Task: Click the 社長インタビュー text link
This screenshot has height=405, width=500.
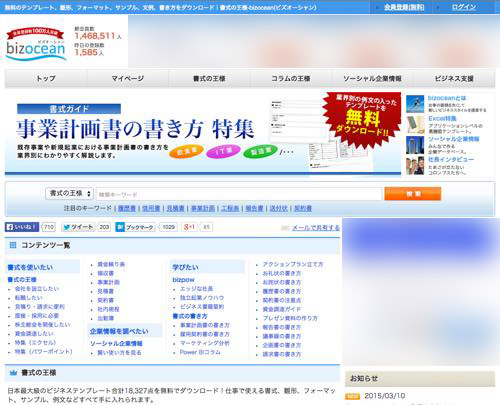Action: tap(451, 160)
